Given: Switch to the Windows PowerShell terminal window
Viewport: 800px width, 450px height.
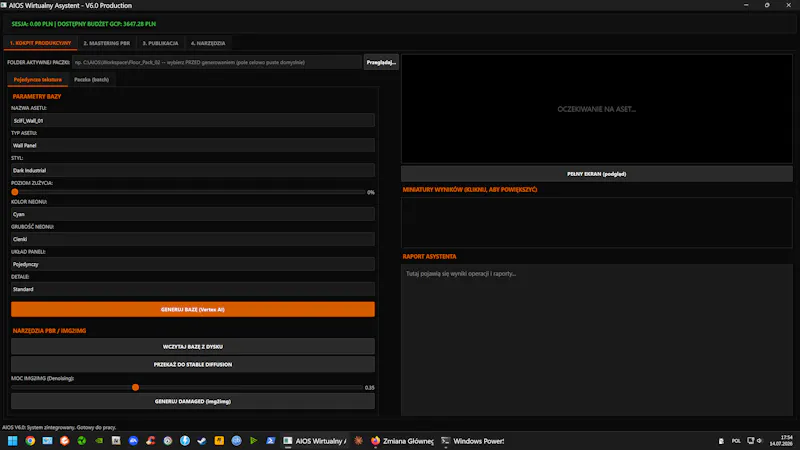Looking at the screenshot, I should (x=472, y=441).
